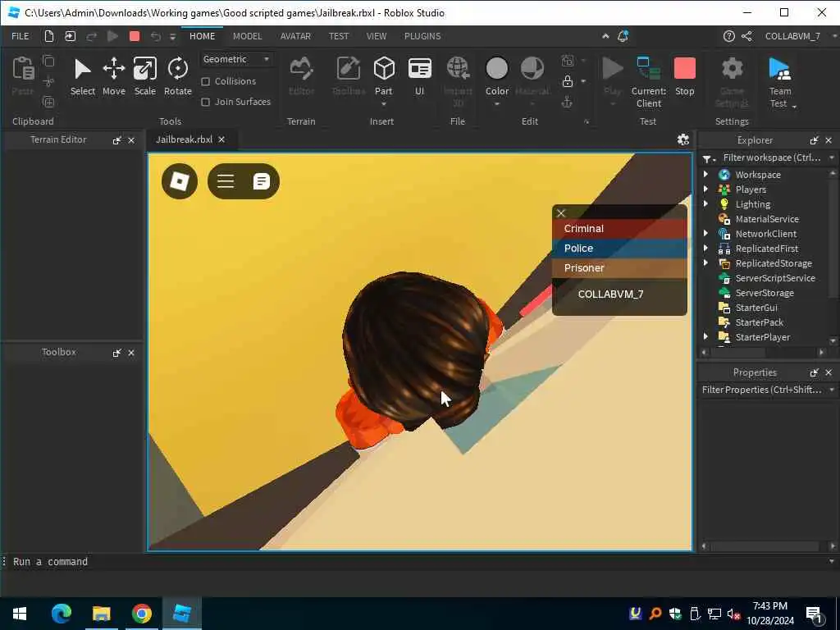840x630 pixels.
Task: Switch to the VIEW tab
Action: click(x=377, y=36)
